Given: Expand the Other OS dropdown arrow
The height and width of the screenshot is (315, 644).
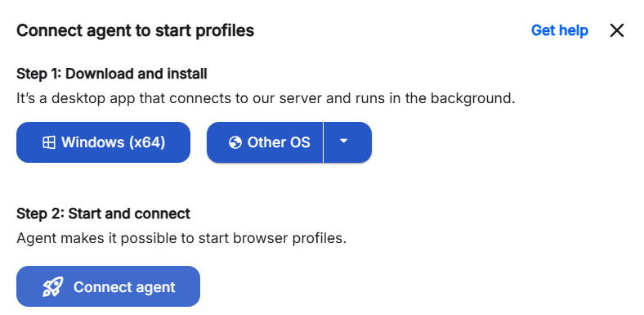Looking at the screenshot, I should tap(348, 142).
